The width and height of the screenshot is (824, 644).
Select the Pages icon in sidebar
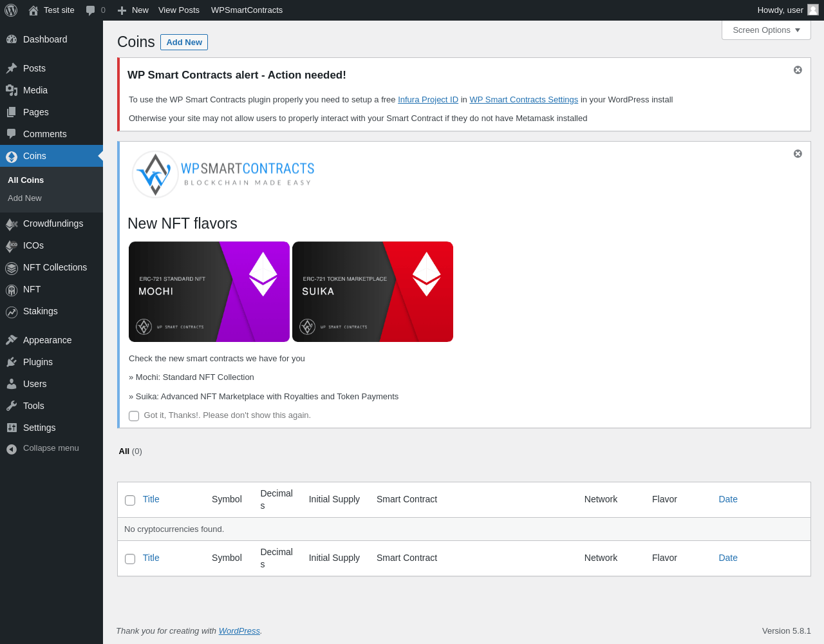[12, 112]
